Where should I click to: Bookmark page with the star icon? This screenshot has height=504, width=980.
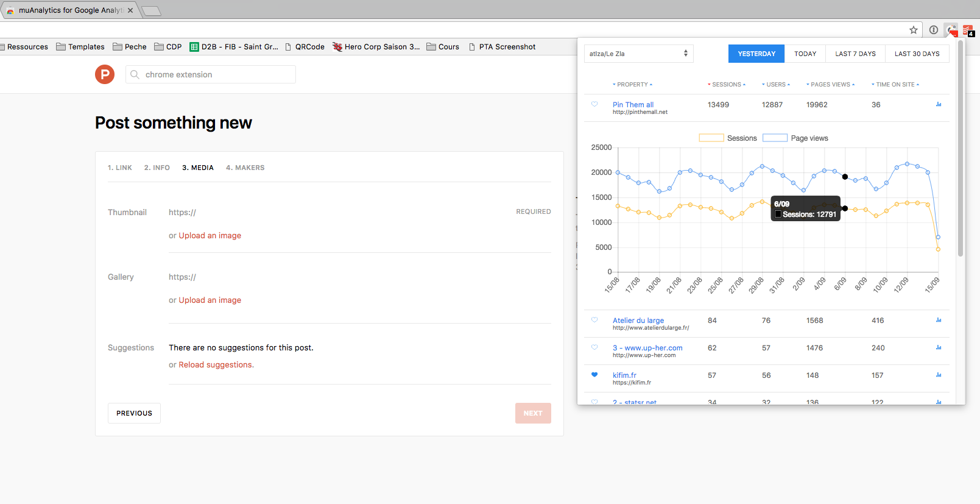point(914,30)
